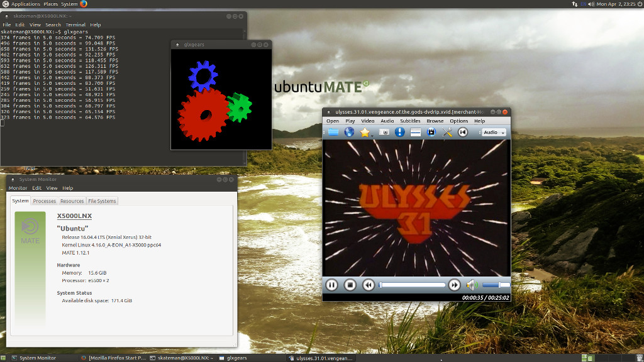Click the Ubuntu MATE logo beside Applications
This screenshot has height=362, width=644.
5,4
